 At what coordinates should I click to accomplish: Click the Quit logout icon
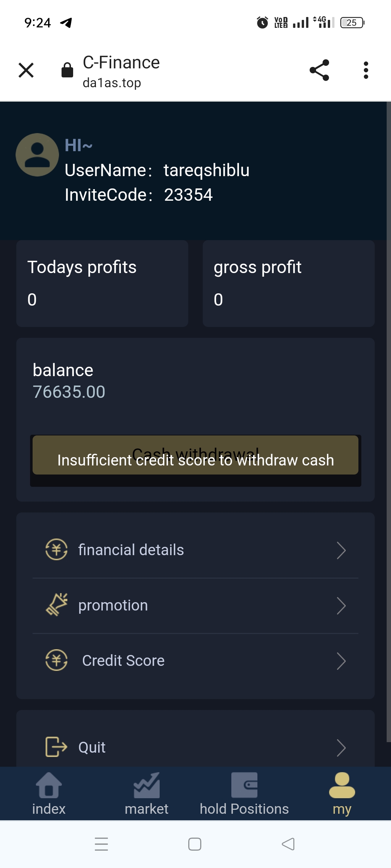coord(56,747)
